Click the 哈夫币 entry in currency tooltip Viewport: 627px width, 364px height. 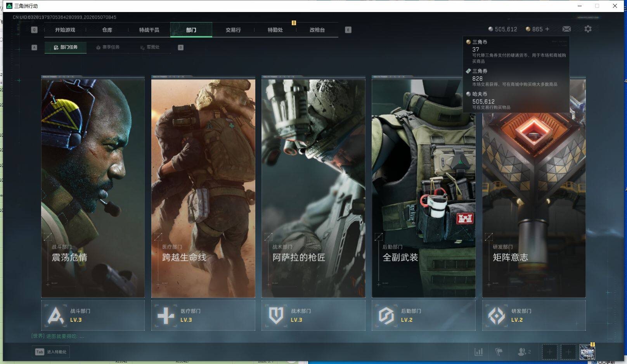click(x=516, y=100)
